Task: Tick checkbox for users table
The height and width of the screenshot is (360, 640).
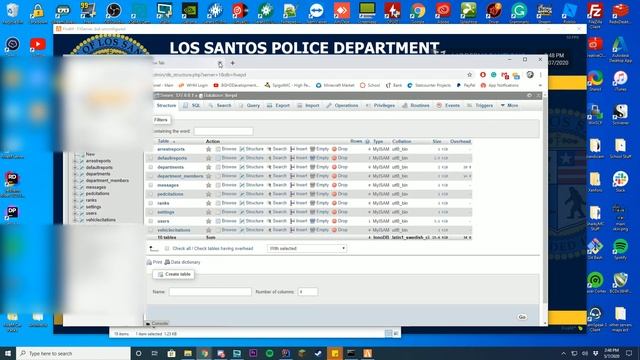Action: click(151, 221)
